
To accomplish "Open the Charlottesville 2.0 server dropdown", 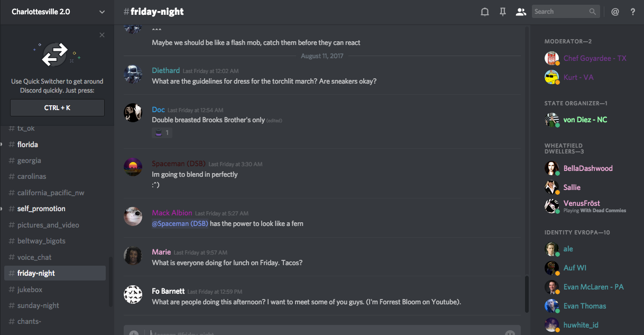I will (x=102, y=12).
